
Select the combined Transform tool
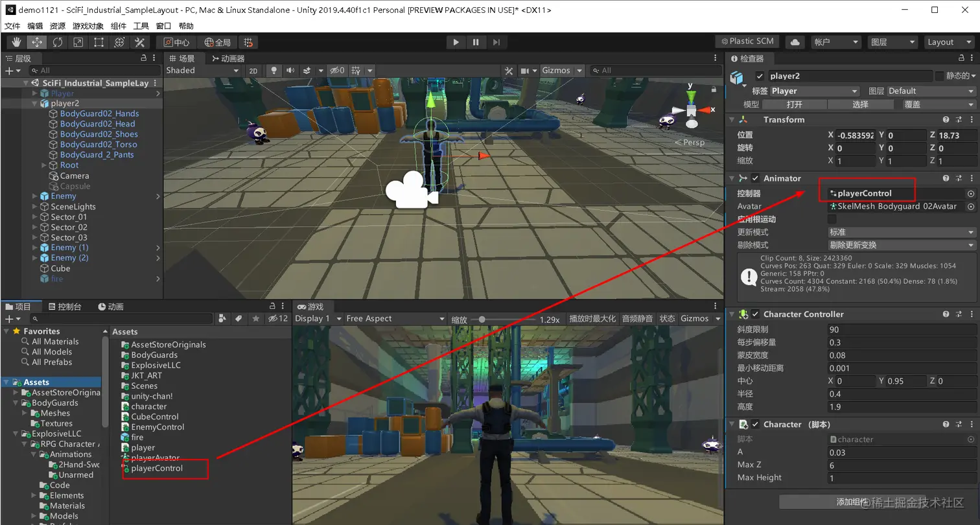[119, 42]
